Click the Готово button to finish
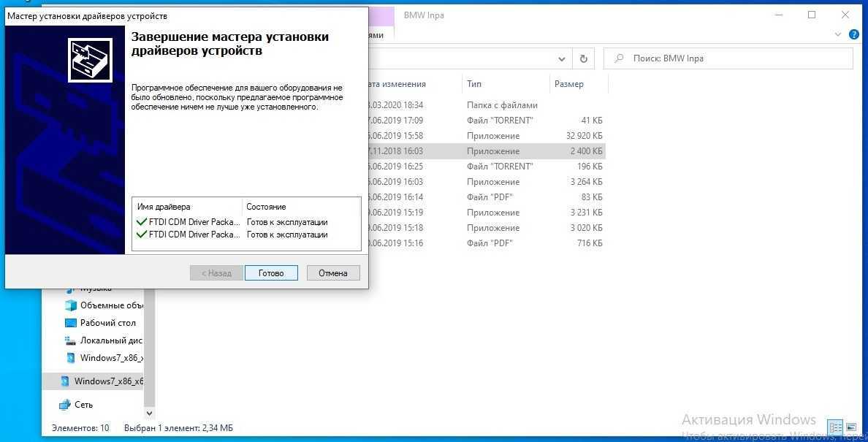 (x=271, y=273)
